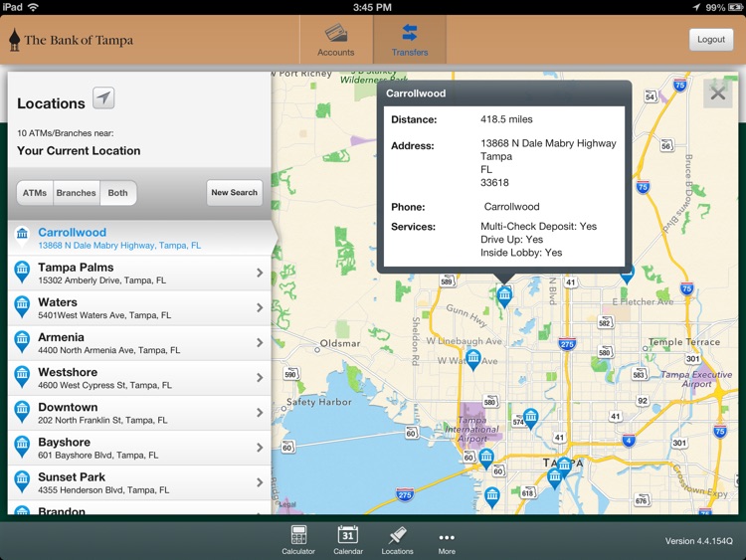The image size is (746, 560).
Task: Click Multi-Check Deposit: Yes service text
Action: (538, 227)
